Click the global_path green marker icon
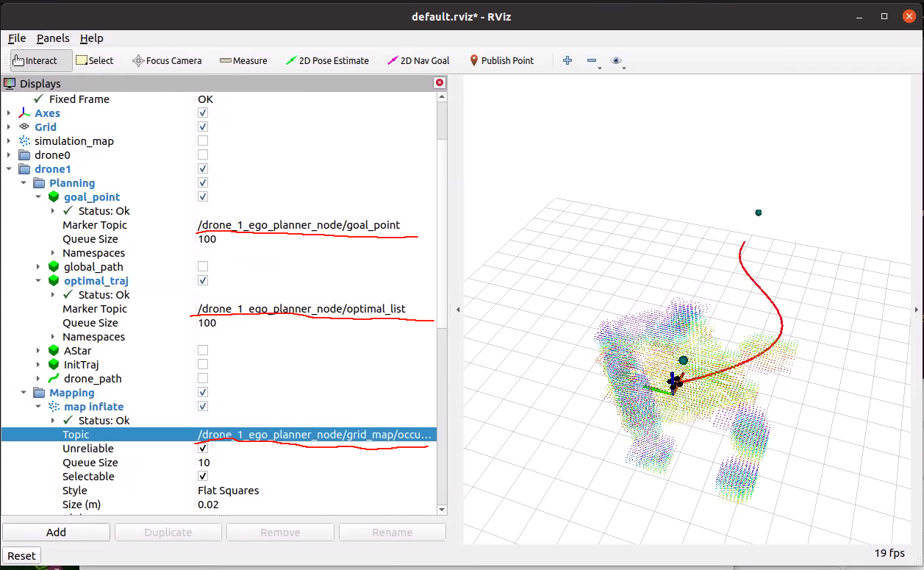The width and height of the screenshot is (924, 570). (x=54, y=267)
